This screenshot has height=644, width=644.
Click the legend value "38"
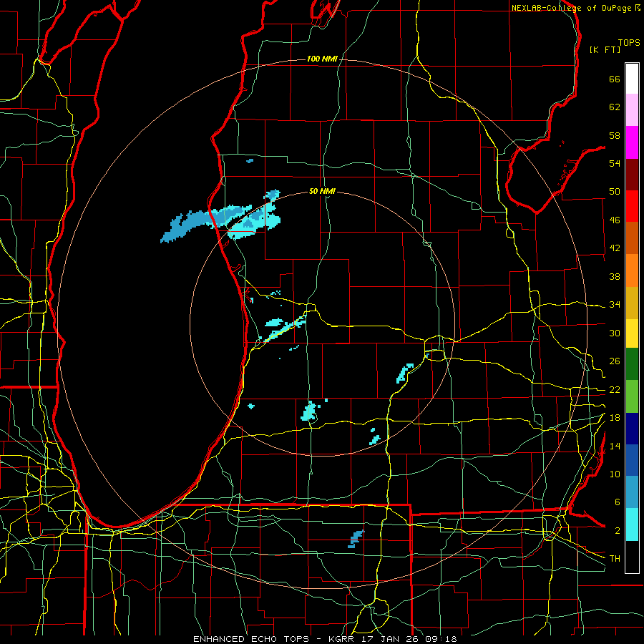615,276
